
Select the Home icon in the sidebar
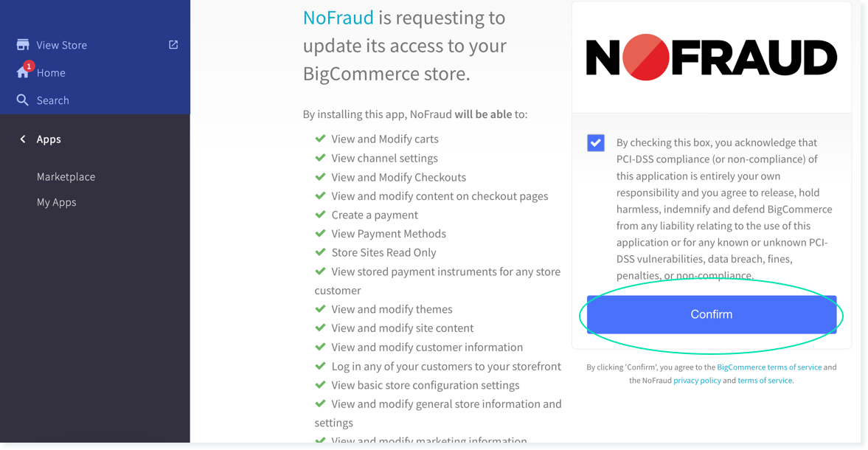(x=24, y=72)
